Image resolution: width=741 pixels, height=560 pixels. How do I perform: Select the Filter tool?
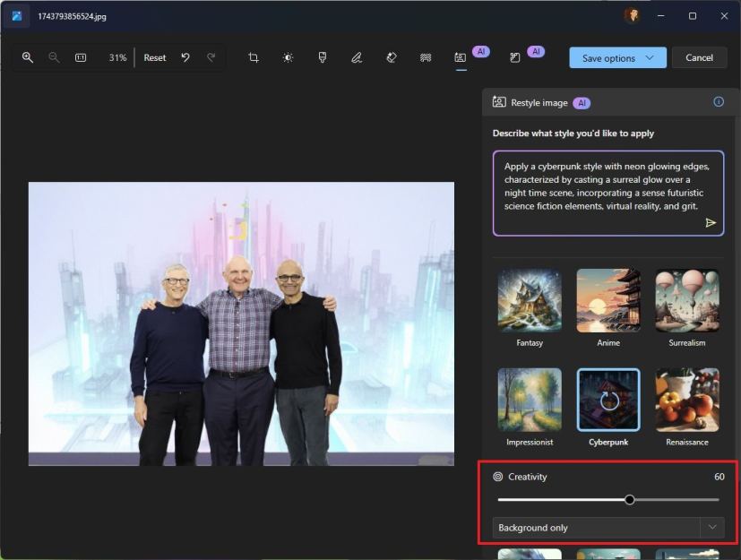[322, 56]
